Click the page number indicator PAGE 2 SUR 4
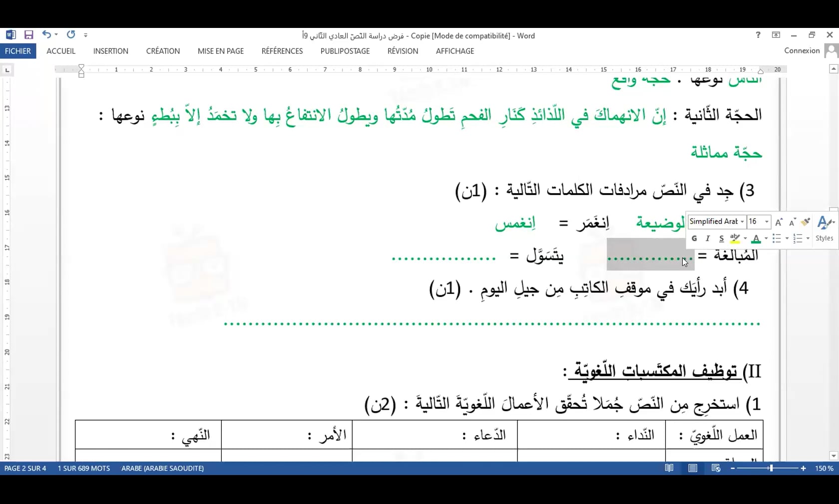Screen dimensions: 839x504 [x=25, y=468]
